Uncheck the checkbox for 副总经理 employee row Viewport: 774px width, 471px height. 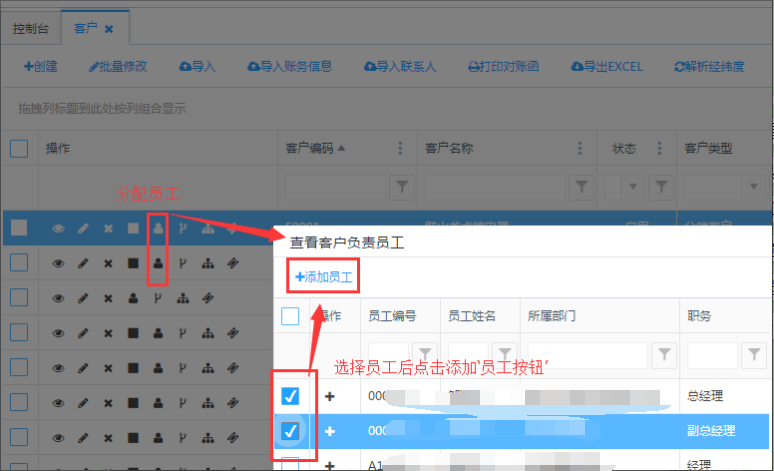tap(290, 431)
